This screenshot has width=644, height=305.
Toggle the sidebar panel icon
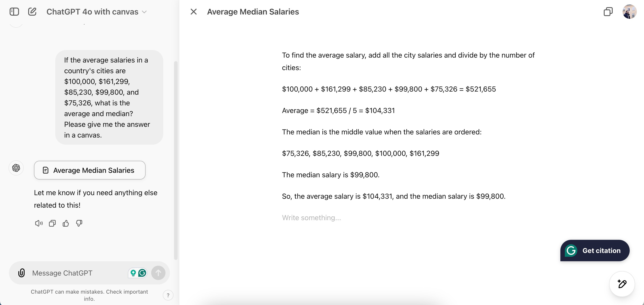(x=14, y=12)
